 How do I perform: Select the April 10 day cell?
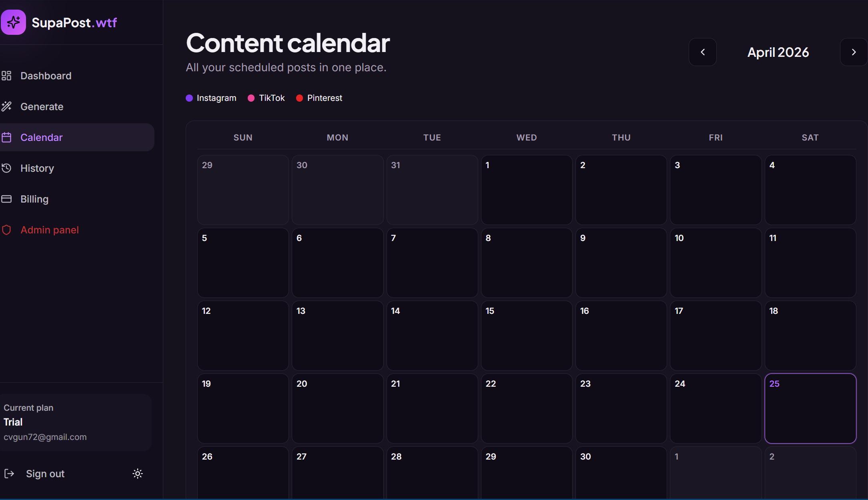click(716, 263)
